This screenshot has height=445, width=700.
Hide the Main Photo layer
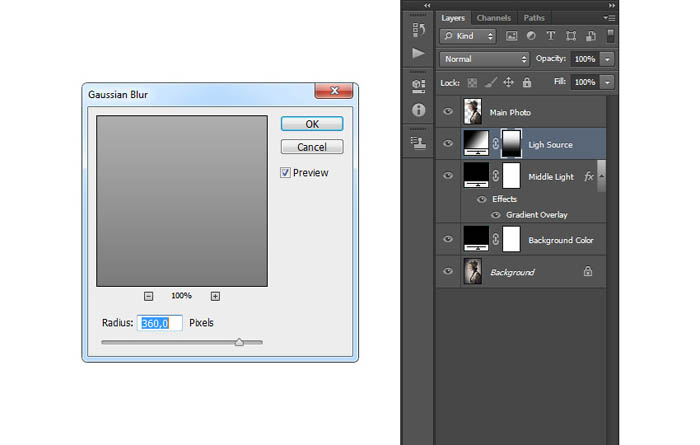[x=448, y=112]
